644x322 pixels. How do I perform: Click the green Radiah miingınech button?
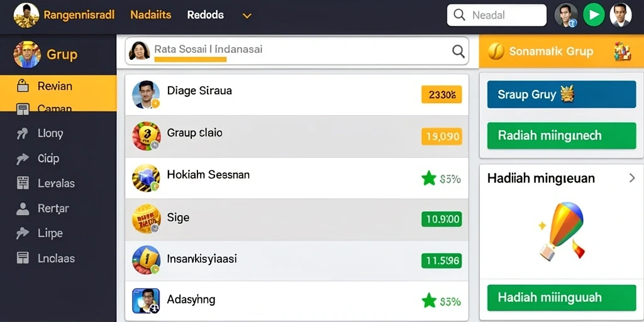pyautogui.click(x=562, y=136)
